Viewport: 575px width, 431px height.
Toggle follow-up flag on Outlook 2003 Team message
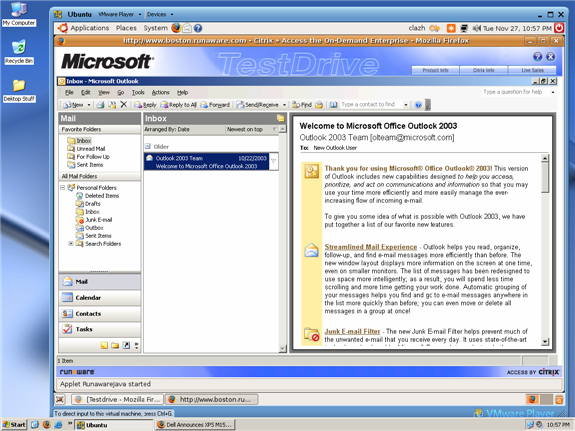[274, 161]
